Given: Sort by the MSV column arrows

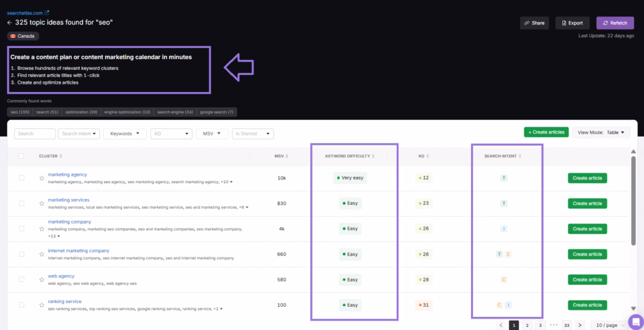Looking at the screenshot, I should pyautogui.click(x=288, y=156).
